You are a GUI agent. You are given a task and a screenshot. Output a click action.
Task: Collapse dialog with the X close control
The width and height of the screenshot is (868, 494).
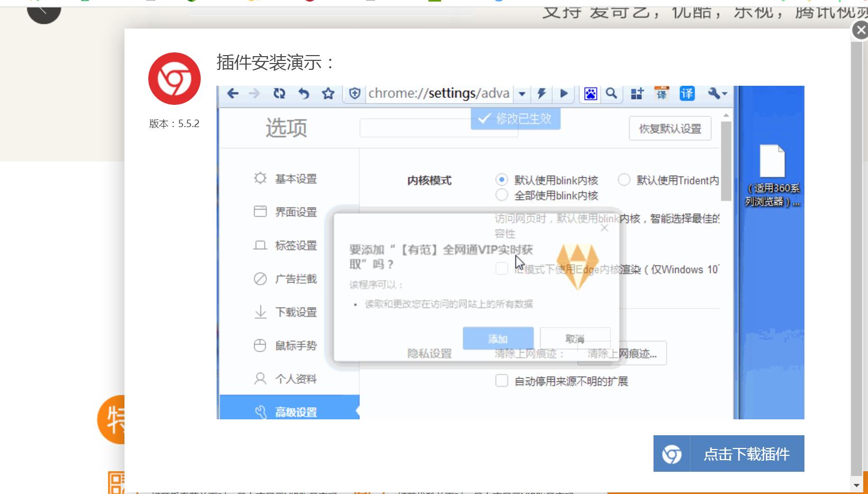(x=604, y=228)
